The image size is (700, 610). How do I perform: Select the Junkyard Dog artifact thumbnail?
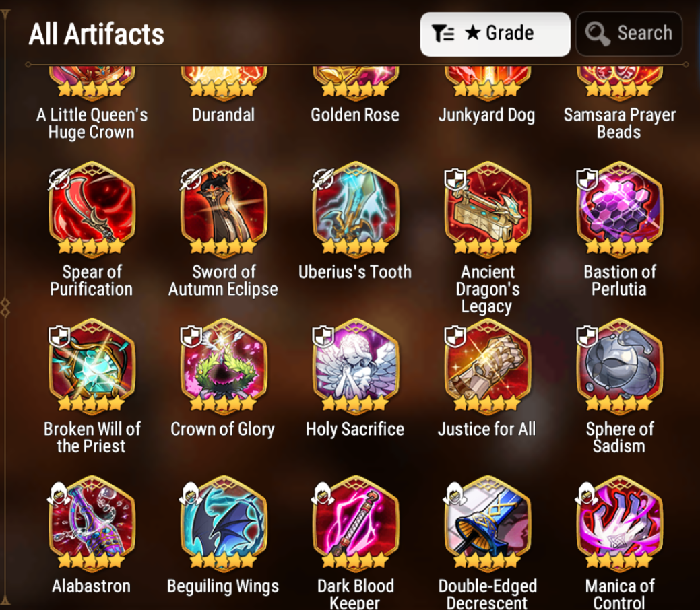[488, 83]
